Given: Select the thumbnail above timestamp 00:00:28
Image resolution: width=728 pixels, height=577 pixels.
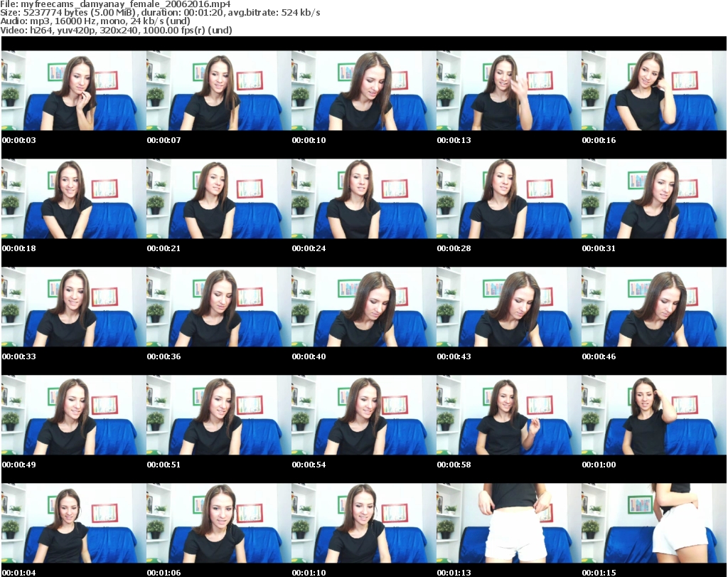Looking at the screenshot, I should [x=509, y=198].
